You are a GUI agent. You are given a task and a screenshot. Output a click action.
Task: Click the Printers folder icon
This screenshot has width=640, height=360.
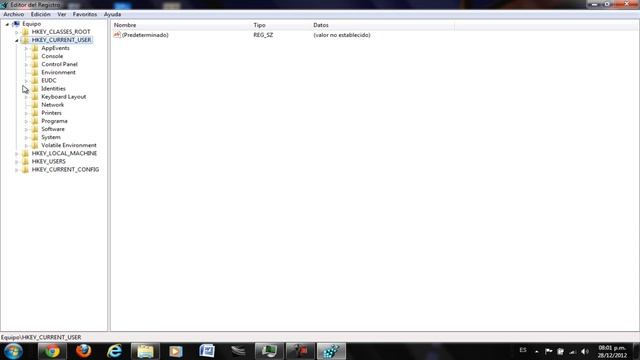[x=35, y=113]
